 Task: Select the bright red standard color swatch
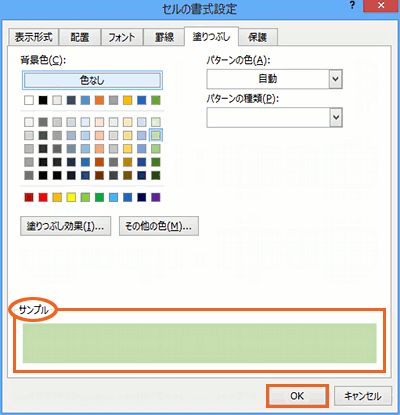tap(43, 197)
